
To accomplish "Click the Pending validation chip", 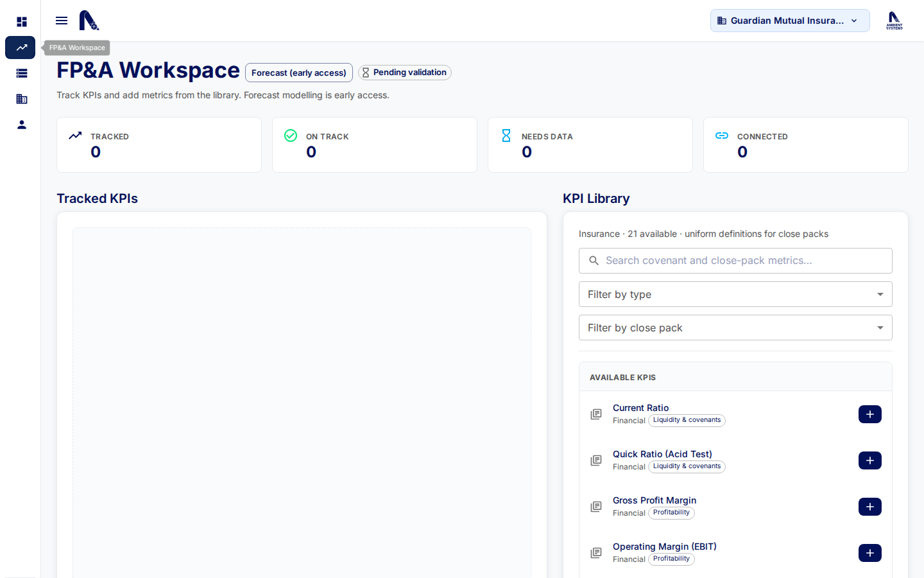I will (x=405, y=73).
